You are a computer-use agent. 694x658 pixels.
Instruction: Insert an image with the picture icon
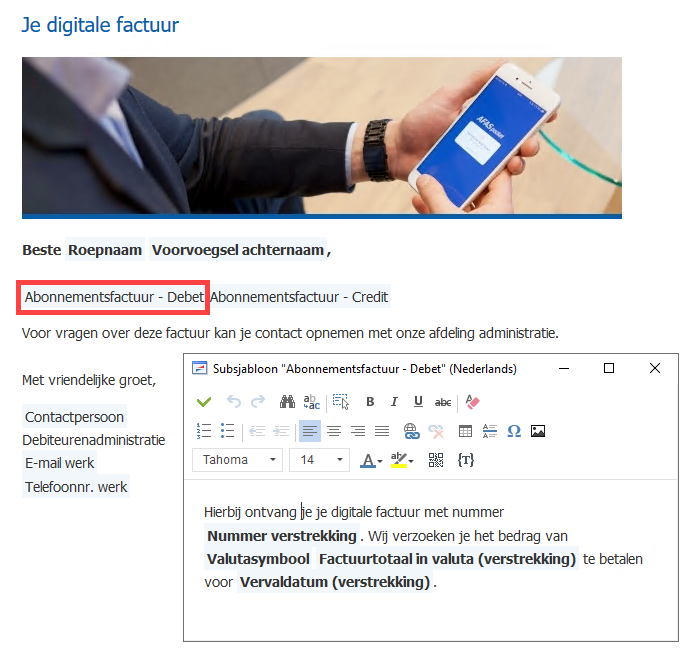pyautogui.click(x=538, y=431)
